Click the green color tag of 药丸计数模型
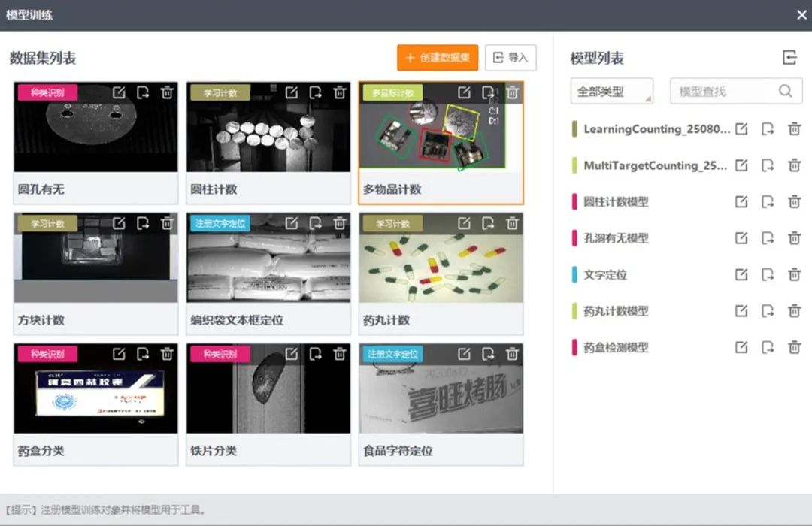The height and width of the screenshot is (526, 812). point(575,311)
